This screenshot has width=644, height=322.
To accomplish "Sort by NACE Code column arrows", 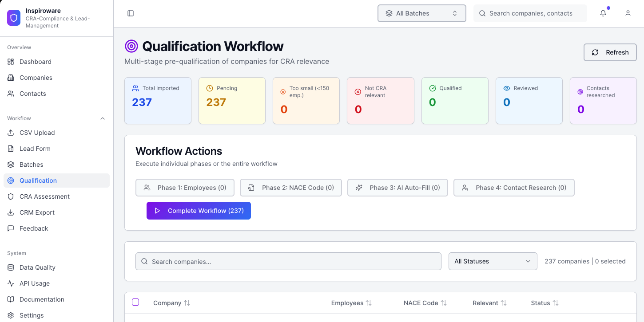I will 444,303.
